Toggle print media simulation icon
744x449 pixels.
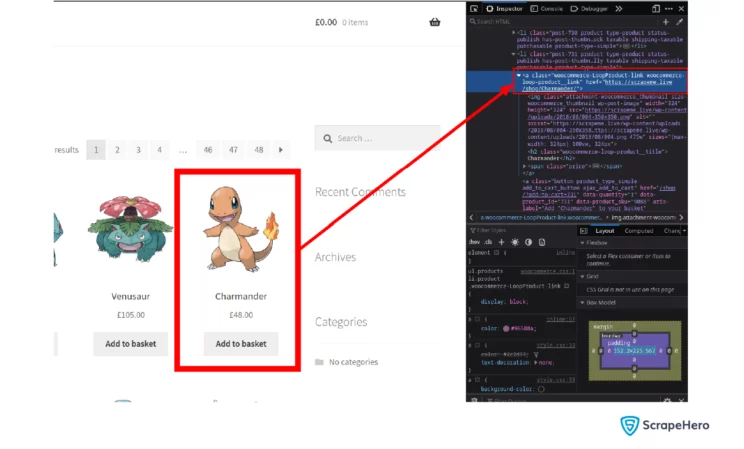(x=542, y=242)
